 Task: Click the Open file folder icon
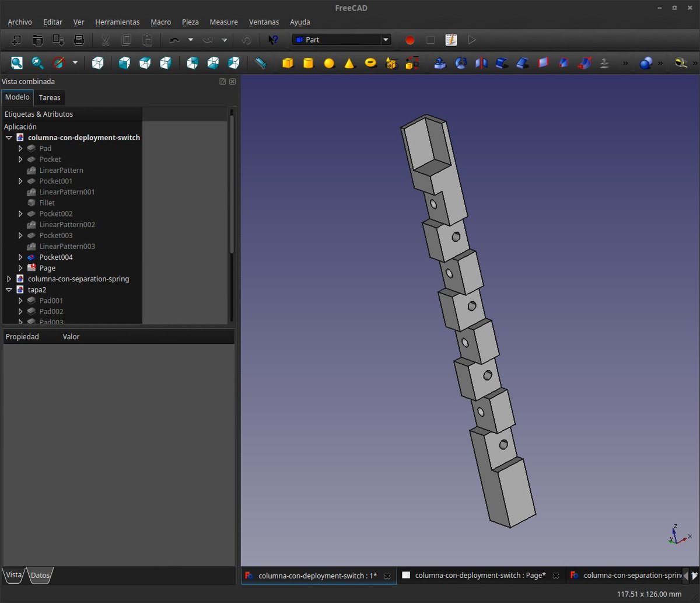tap(37, 40)
